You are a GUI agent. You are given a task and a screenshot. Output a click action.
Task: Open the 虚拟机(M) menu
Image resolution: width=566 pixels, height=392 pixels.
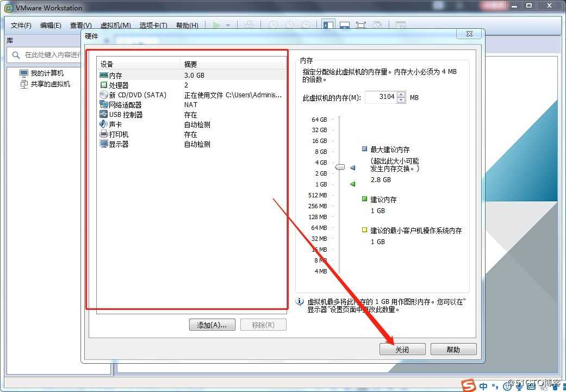click(115, 25)
